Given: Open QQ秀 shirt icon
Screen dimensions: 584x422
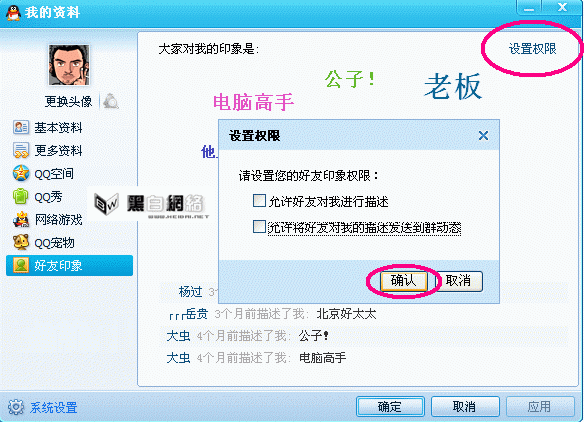Looking at the screenshot, I should 20,197.
